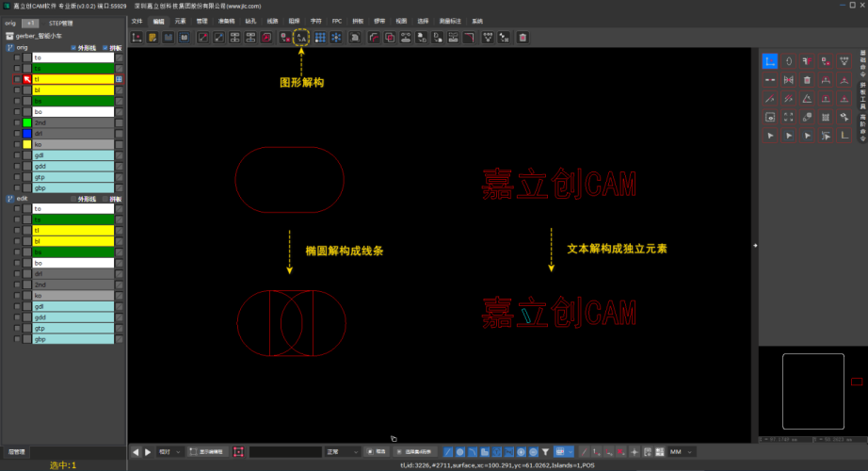Open the 正常 mode dropdown in bottom bar
This screenshot has width=868, height=471.
[342, 452]
